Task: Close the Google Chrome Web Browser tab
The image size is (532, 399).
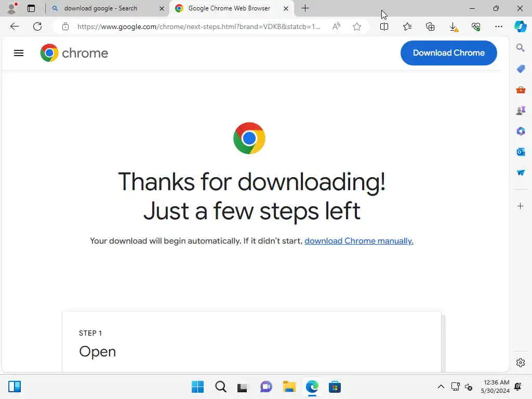Action: pyautogui.click(x=286, y=8)
